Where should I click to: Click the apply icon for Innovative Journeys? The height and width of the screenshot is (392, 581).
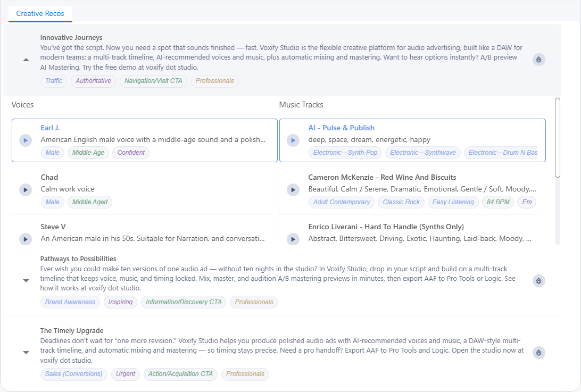tap(539, 59)
